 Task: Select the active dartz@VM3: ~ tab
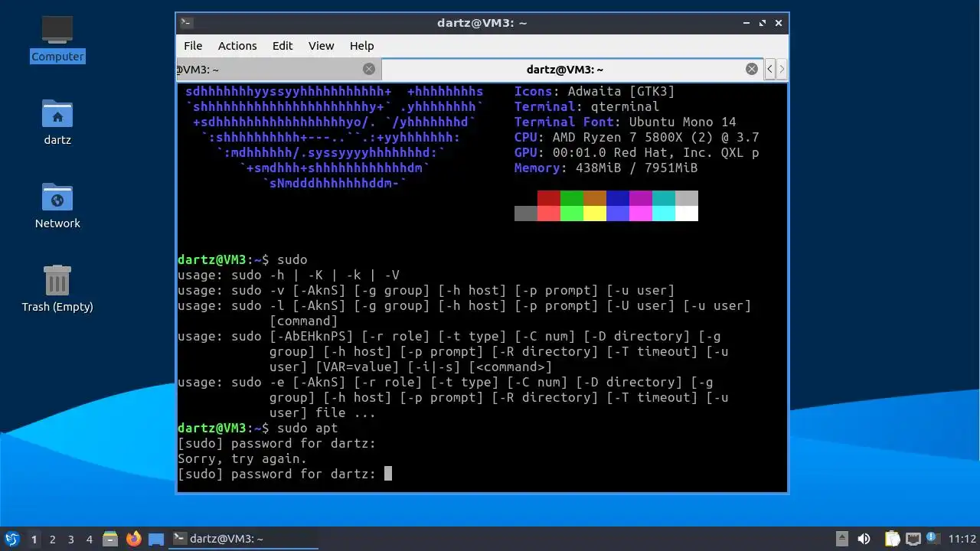pyautogui.click(x=572, y=69)
